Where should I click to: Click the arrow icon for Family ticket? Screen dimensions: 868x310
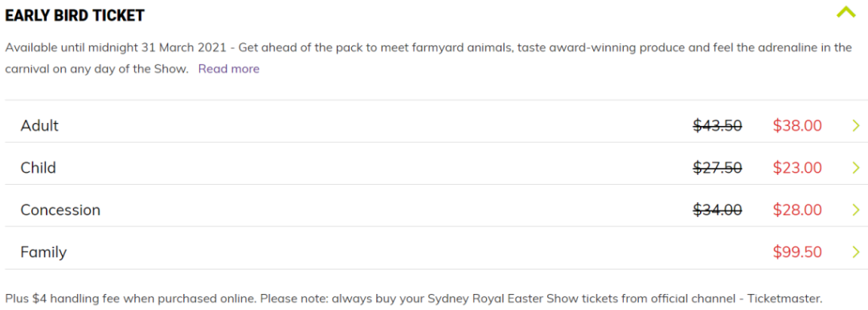point(856,252)
